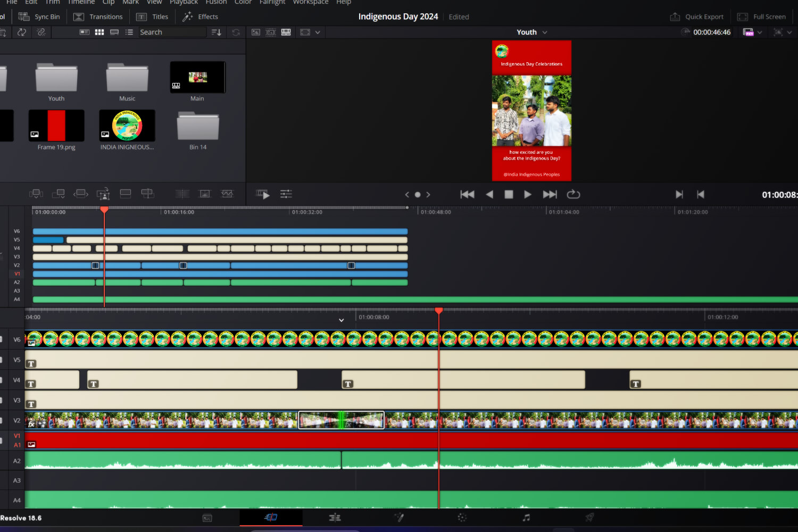Click the Quick Export button

click(697, 17)
